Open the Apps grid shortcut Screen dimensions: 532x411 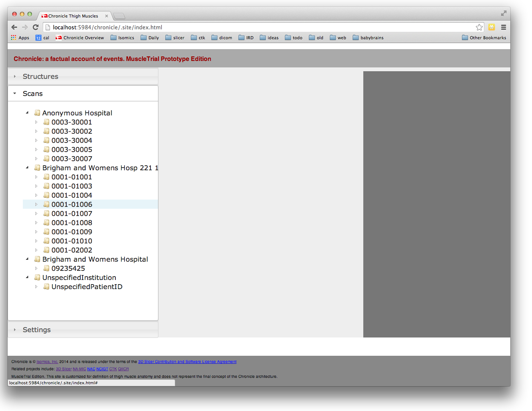20,38
